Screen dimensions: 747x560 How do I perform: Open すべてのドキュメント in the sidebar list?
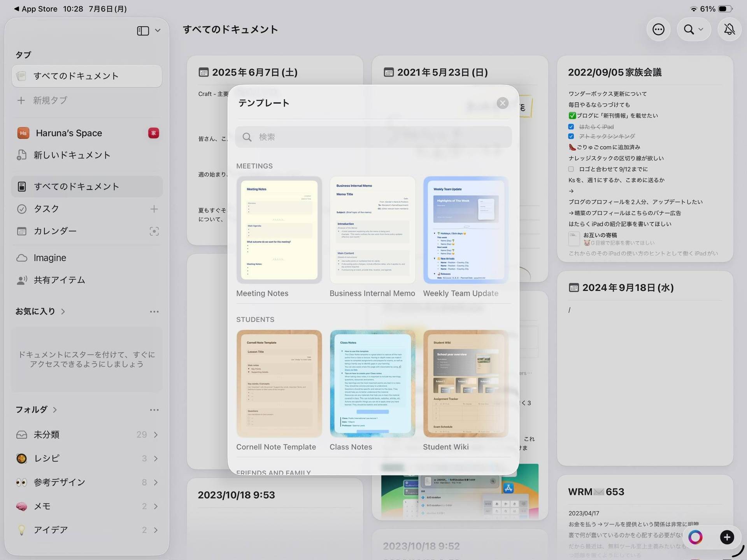(87, 187)
